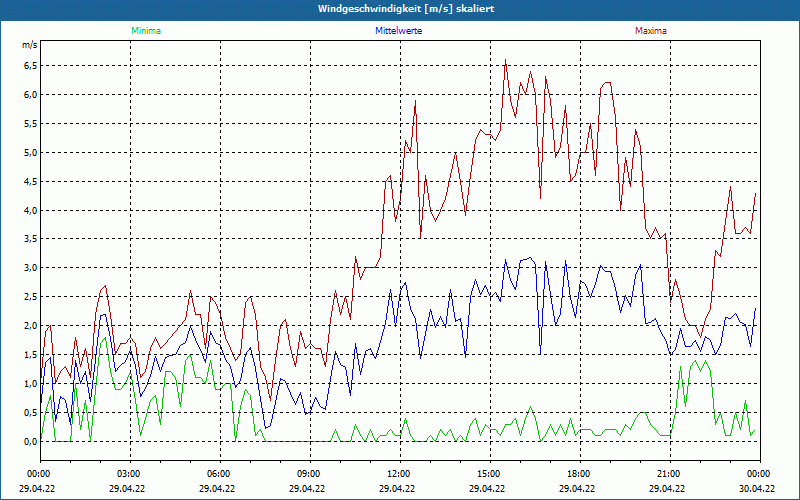Click the 0,5 y-axis value
Image resolution: width=800 pixels, height=500 pixels.
point(31,413)
